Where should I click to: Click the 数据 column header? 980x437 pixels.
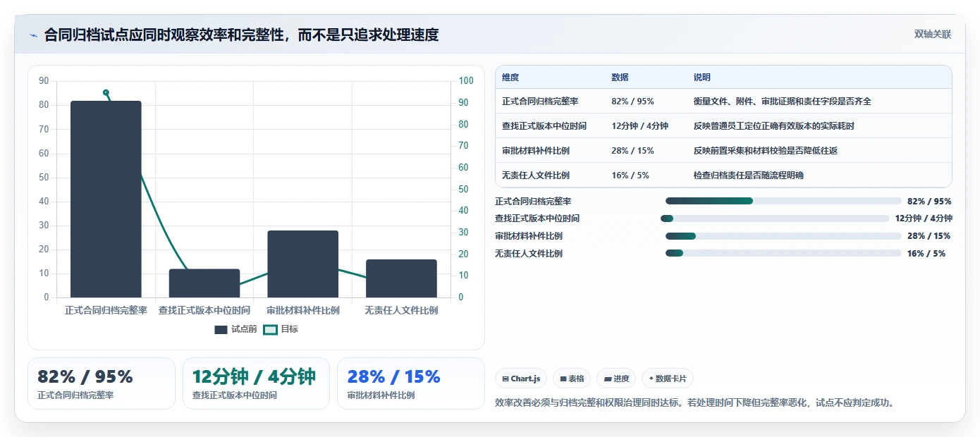(x=620, y=78)
